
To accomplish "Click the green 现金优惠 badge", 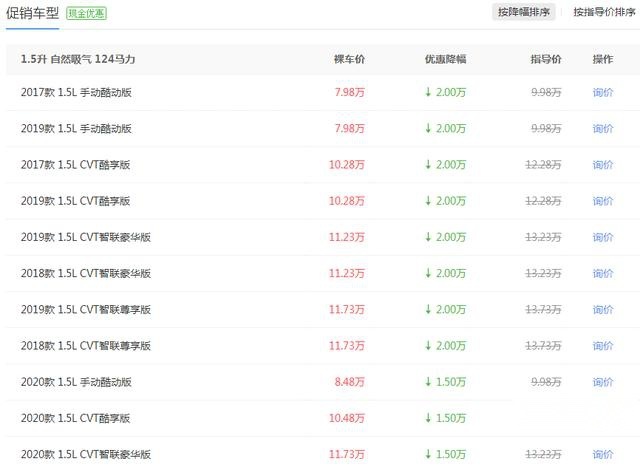I will [86, 13].
